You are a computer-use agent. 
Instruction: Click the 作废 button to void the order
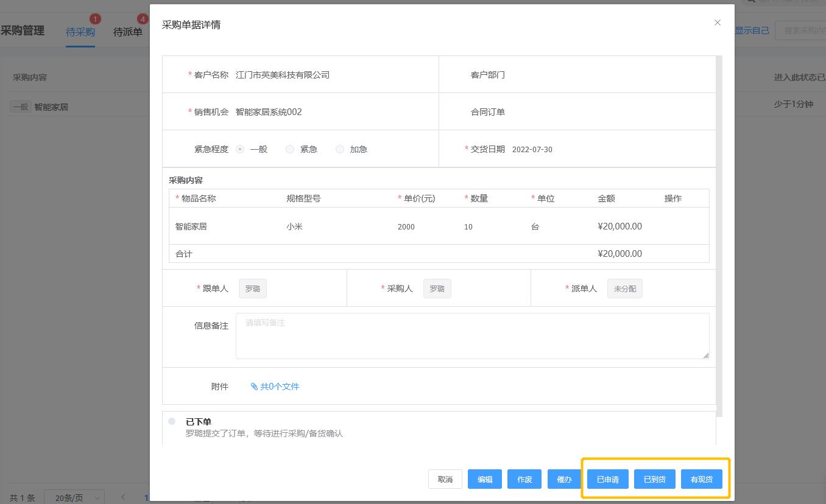click(x=524, y=479)
